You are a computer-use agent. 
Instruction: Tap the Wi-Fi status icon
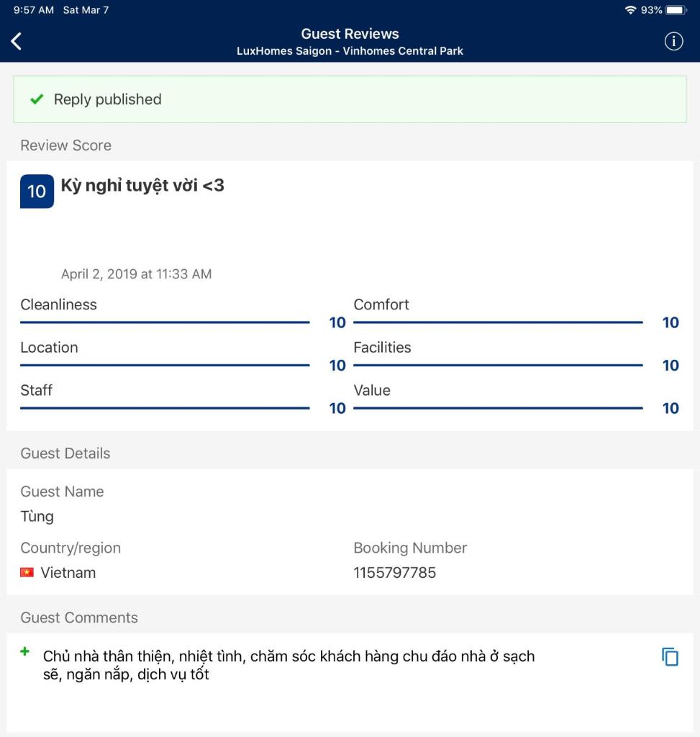630,10
